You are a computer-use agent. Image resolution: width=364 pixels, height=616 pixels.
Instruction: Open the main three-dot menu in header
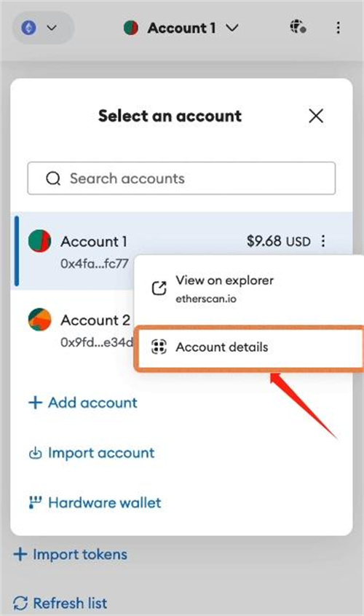click(338, 28)
